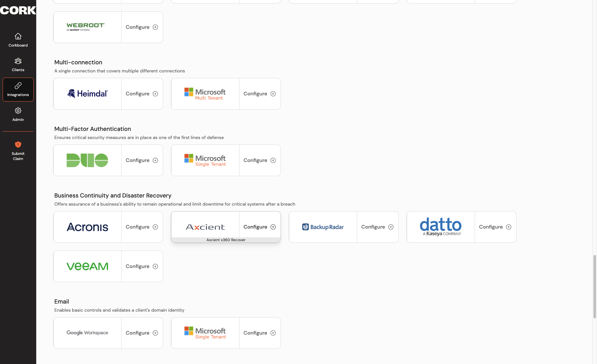The width and height of the screenshot is (597, 364).
Task: Configure the Heimdal integration
Action: click(x=142, y=94)
